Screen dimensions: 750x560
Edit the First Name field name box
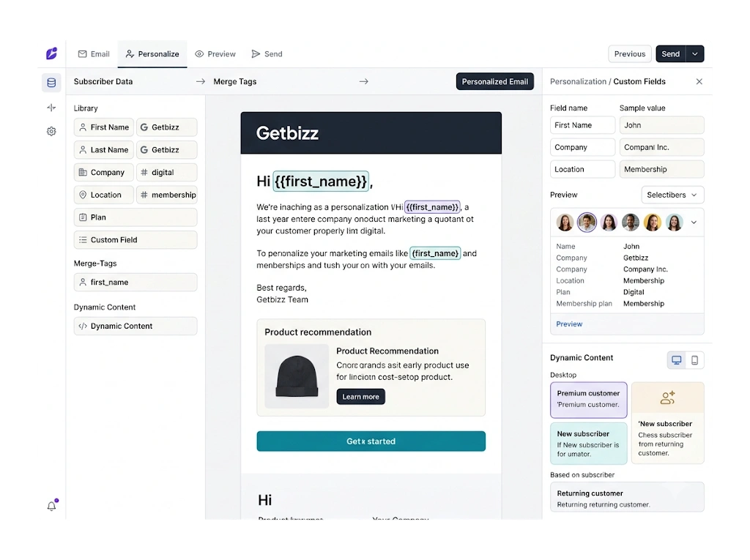582,125
